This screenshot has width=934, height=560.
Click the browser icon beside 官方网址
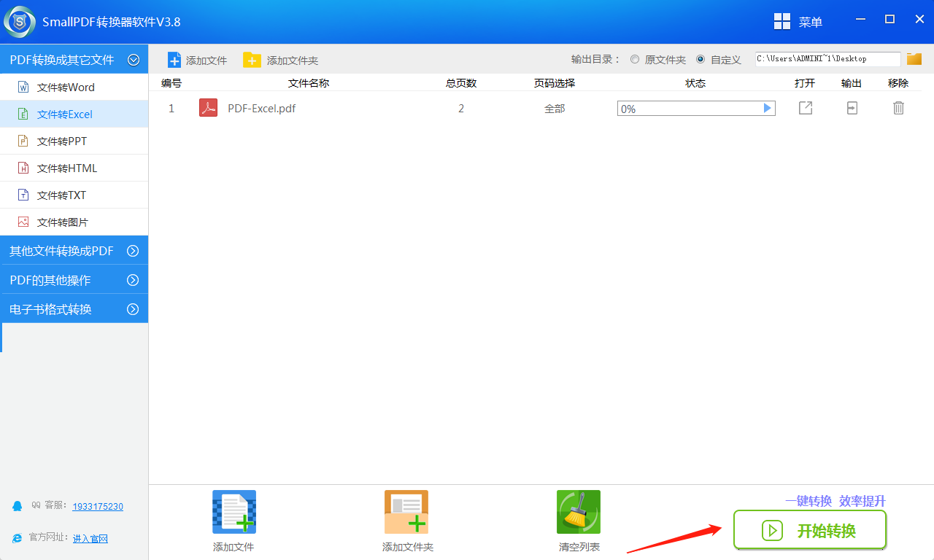pos(18,538)
